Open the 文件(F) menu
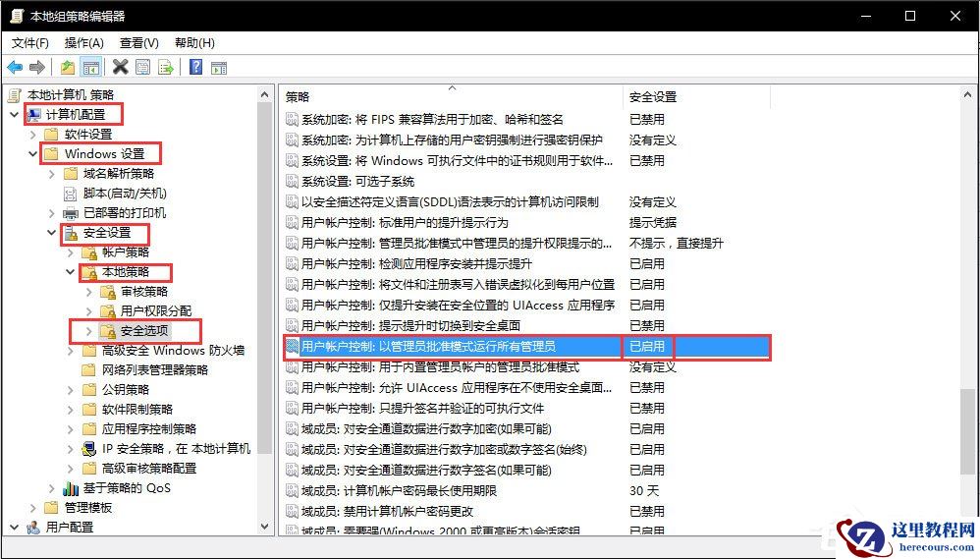 pyautogui.click(x=30, y=43)
